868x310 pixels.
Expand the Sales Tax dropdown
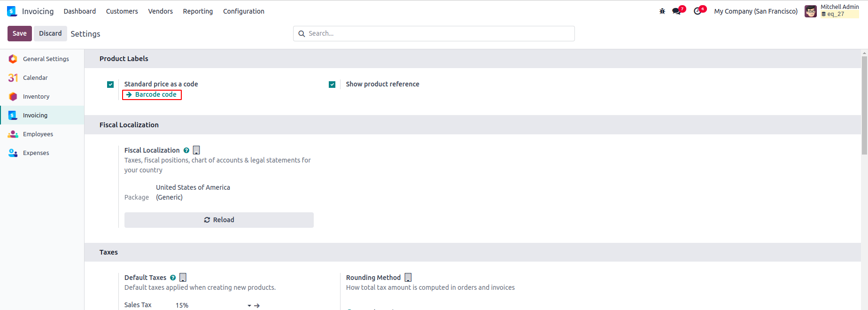point(249,305)
